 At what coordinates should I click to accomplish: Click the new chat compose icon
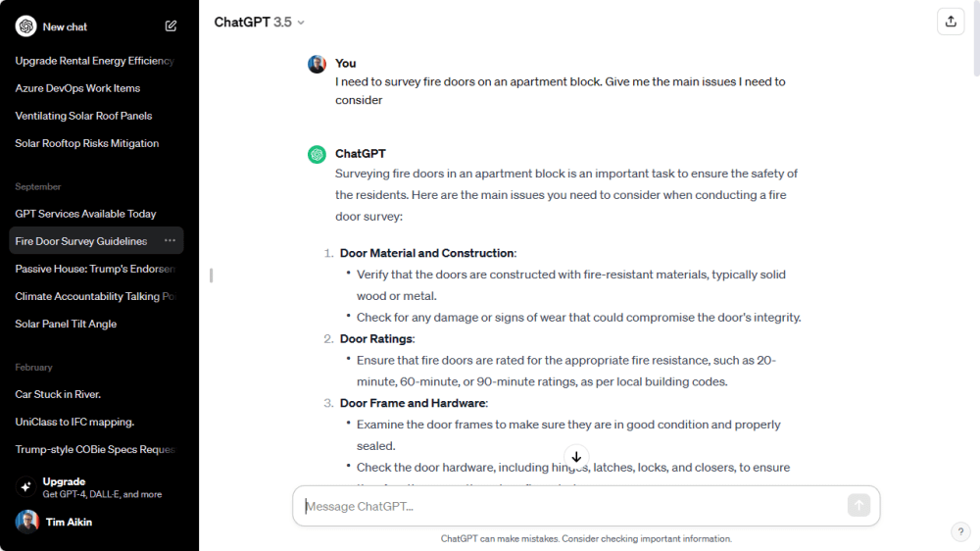point(171,26)
